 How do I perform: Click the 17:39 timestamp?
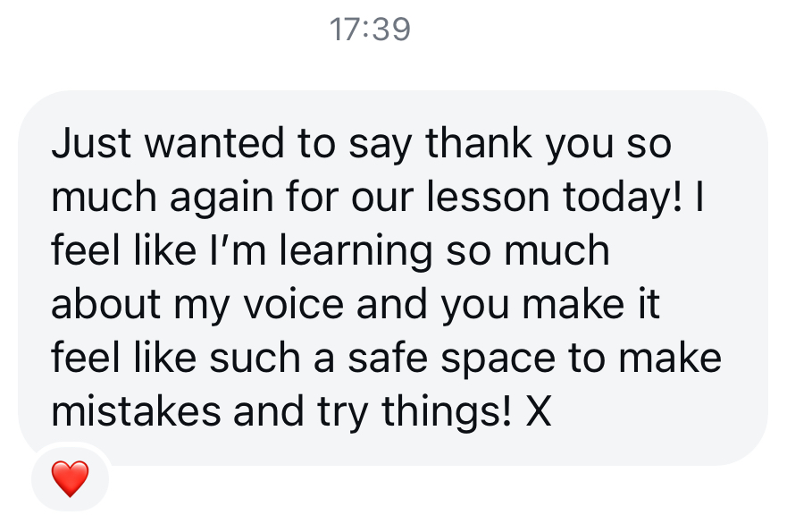(370, 30)
